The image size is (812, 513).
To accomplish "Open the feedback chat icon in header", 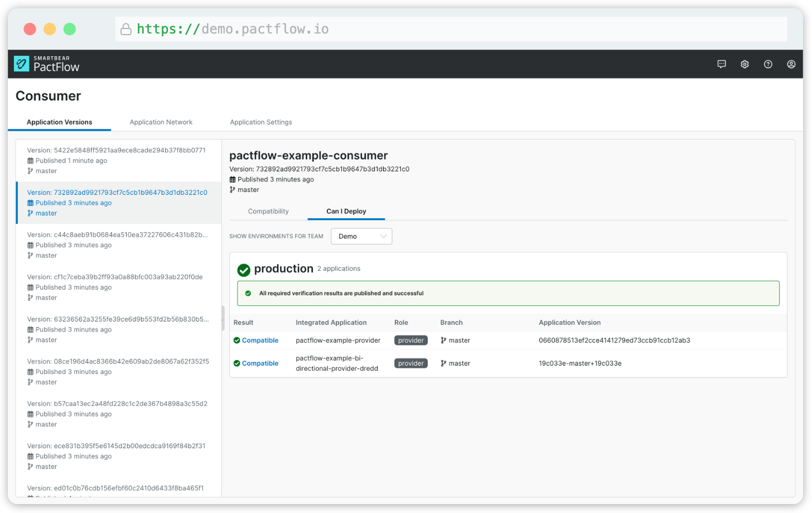I will pyautogui.click(x=722, y=64).
